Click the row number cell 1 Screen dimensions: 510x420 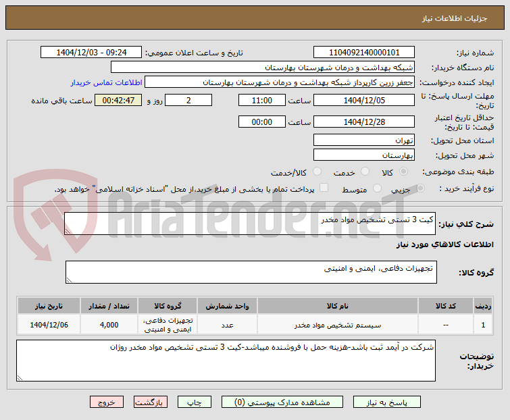tap(483, 325)
